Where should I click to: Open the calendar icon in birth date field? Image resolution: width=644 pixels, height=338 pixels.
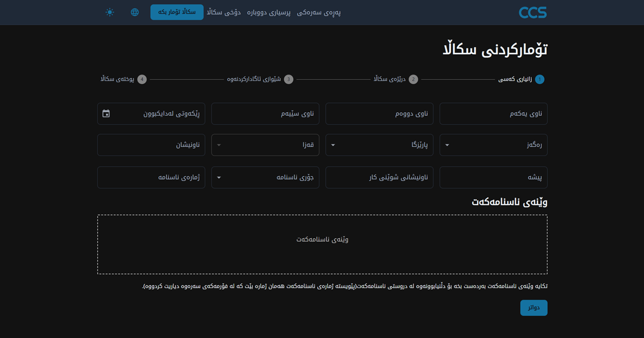tap(106, 114)
